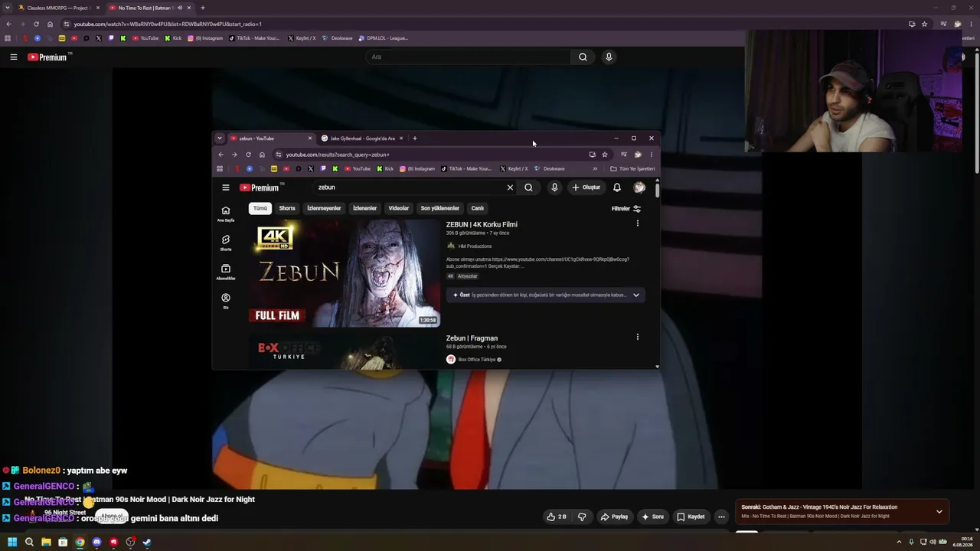Open Shorts from the left sidebar
Viewport: 980px width, 551px height.
click(x=225, y=243)
